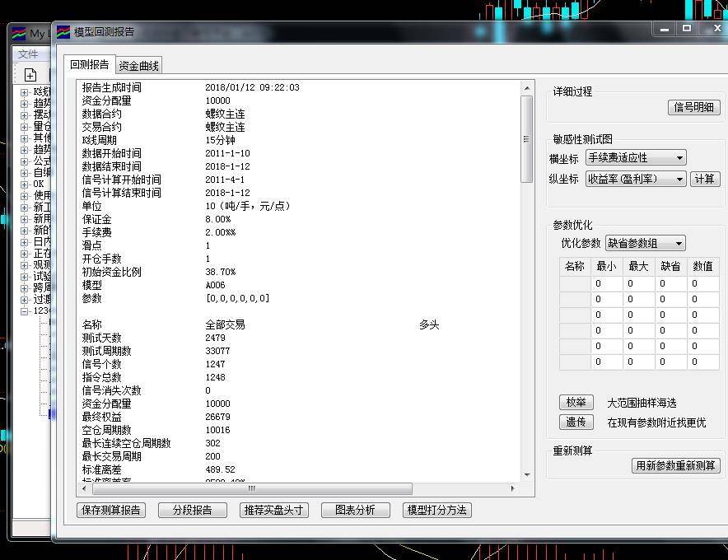Open the 横坐标 dropdown showing 手续费适应性
This screenshot has height=560, width=728.
pyautogui.click(x=636, y=158)
